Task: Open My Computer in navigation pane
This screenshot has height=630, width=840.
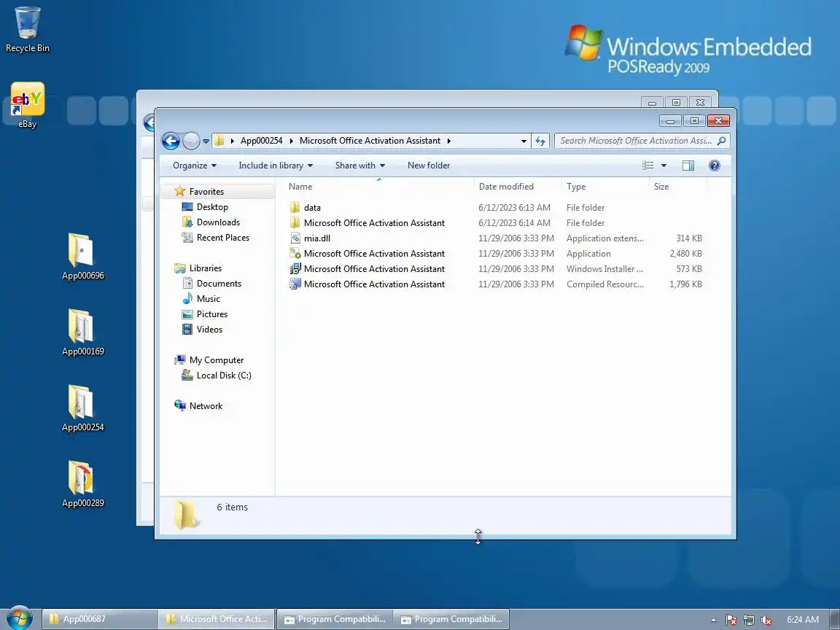Action: [217, 360]
